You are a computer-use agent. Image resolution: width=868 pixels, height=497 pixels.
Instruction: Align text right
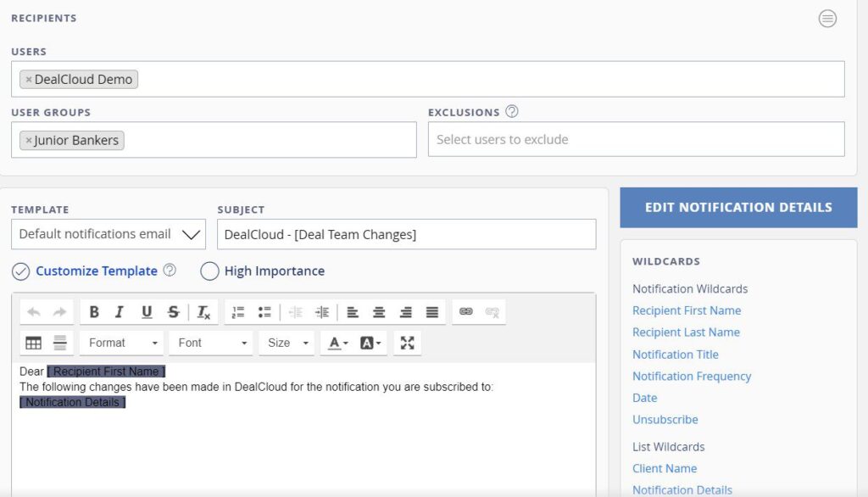click(x=406, y=312)
